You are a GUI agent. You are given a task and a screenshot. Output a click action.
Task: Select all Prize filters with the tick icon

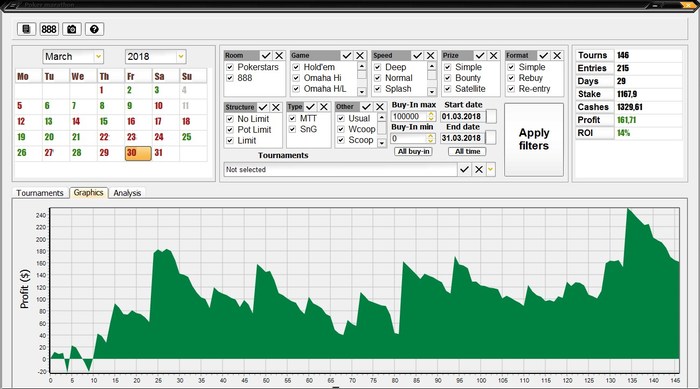480,55
